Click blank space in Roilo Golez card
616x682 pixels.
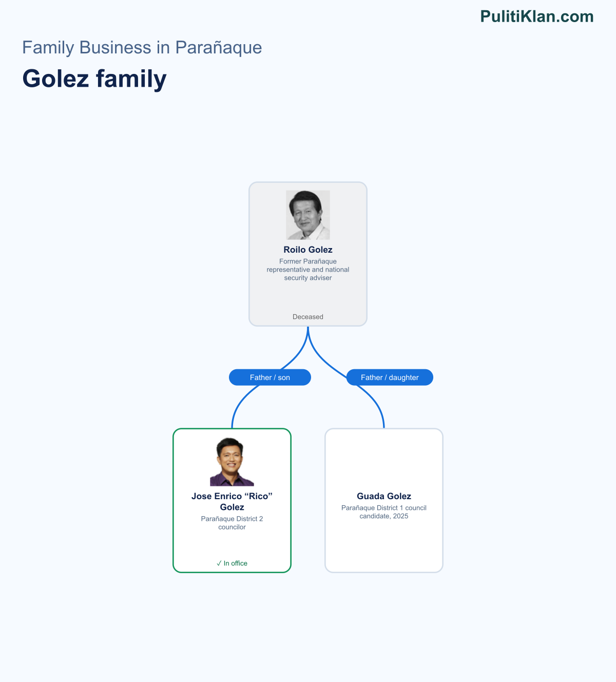[308, 298]
